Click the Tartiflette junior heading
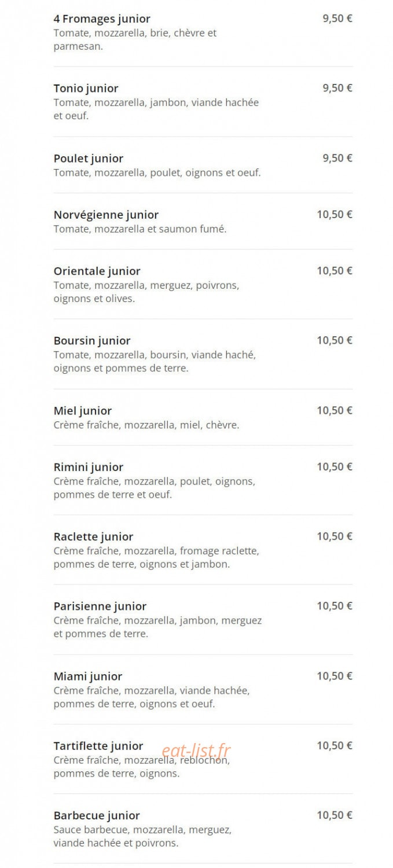Screen dimensions: 393x868 click(x=98, y=746)
